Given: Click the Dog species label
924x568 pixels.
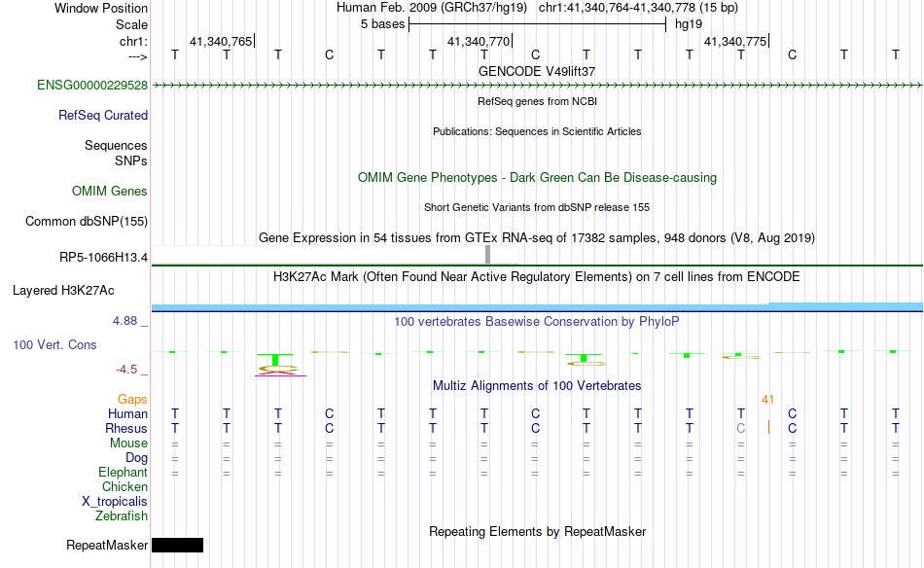Looking at the screenshot, I should tap(137, 458).
